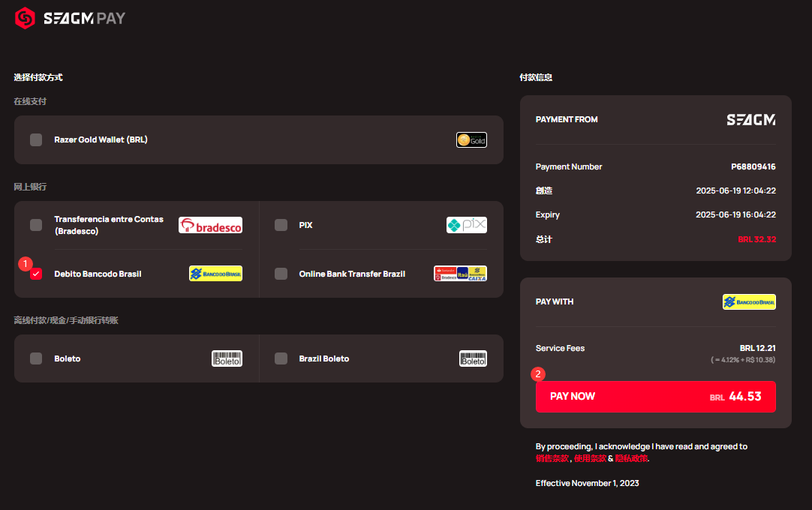Click the Banco do Brasil logo in the Pay With card
Viewport: 812px width, 510px height.
pyautogui.click(x=750, y=301)
